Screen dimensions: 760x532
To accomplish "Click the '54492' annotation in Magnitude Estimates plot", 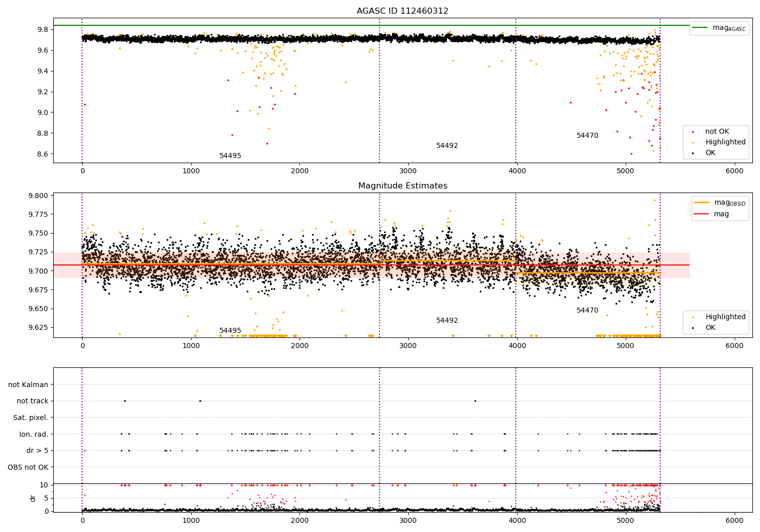I will [447, 321].
